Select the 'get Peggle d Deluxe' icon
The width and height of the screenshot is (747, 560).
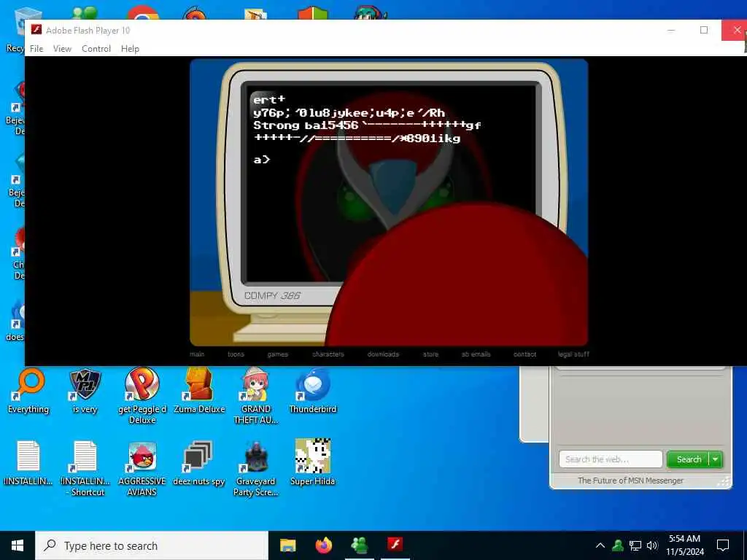tap(142, 395)
